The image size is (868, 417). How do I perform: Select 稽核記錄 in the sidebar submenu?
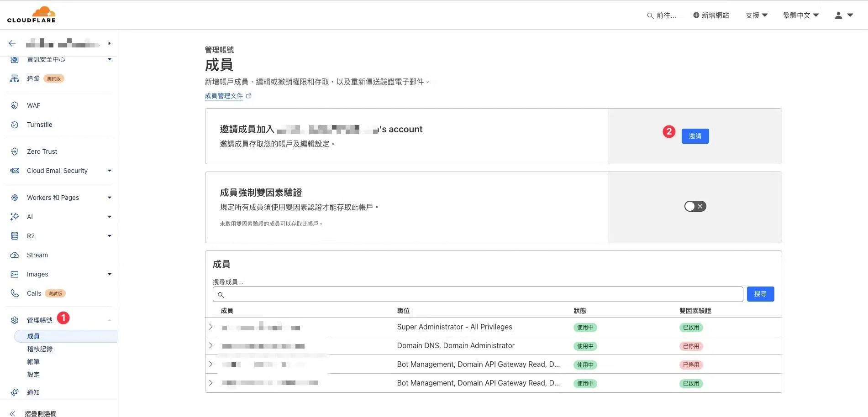coord(40,349)
